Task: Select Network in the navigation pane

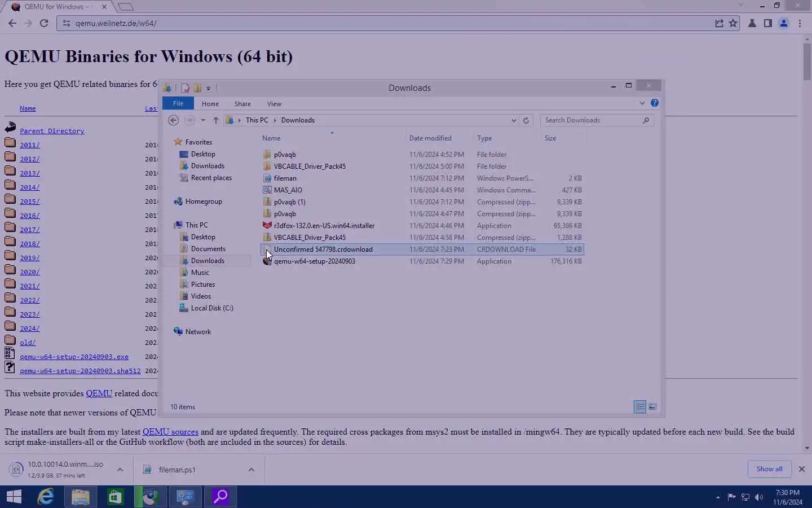Action: 198,332
